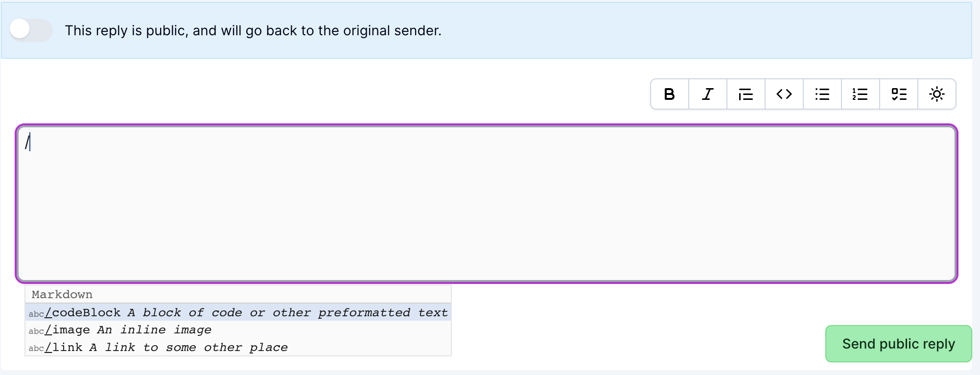This screenshot has width=980, height=375.
Task: Click the Markdown header in the suggestion list
Action: click(62, 295)
